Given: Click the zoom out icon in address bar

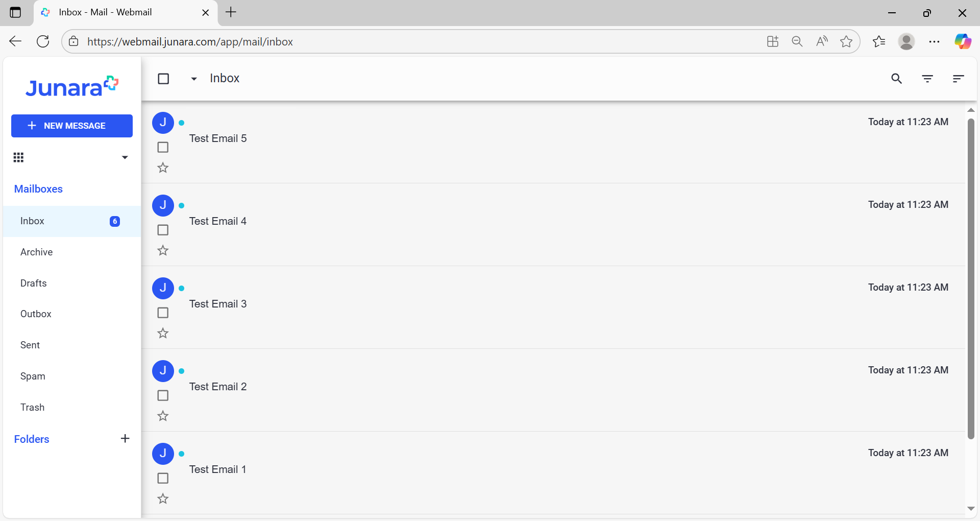Looking at the screenshot, I should pos(797,41).
